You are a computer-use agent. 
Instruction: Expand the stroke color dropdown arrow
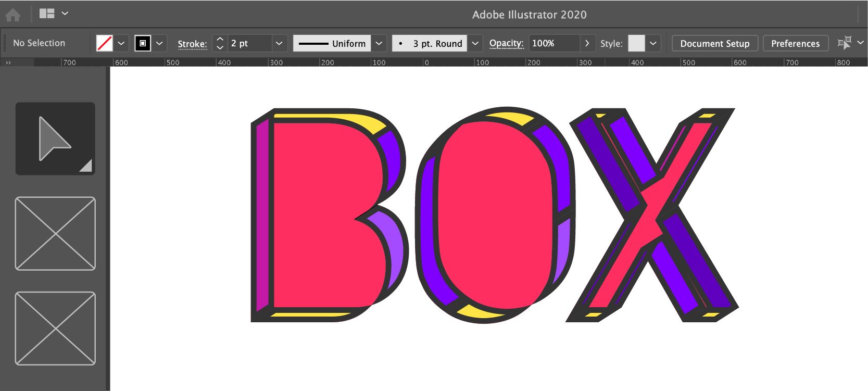click(159, 43)
